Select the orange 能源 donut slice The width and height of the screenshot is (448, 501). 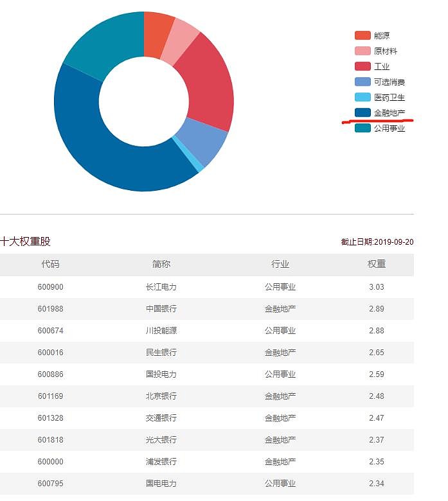pos(156,35)
